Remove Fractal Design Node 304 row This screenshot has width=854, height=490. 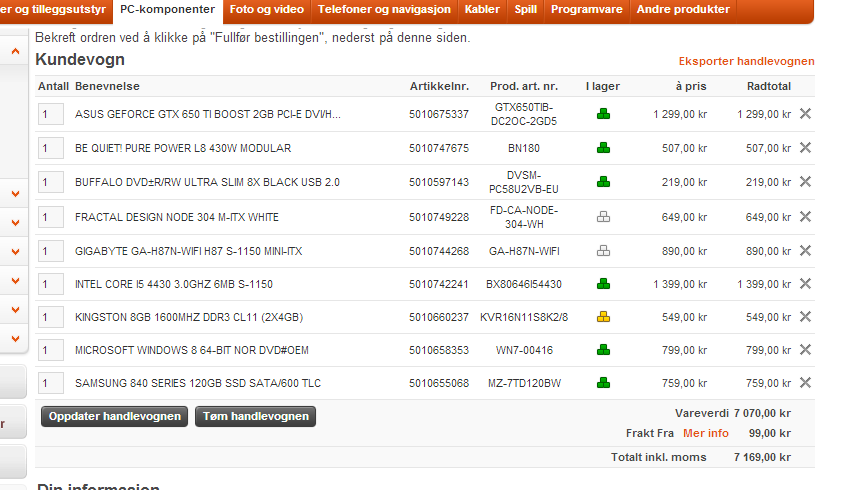[806, 217]
